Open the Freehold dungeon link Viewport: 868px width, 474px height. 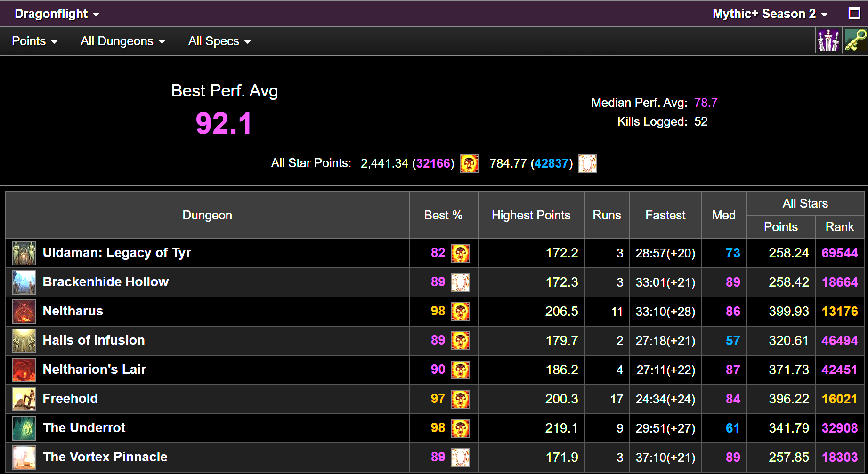click(x=70, y=398)
